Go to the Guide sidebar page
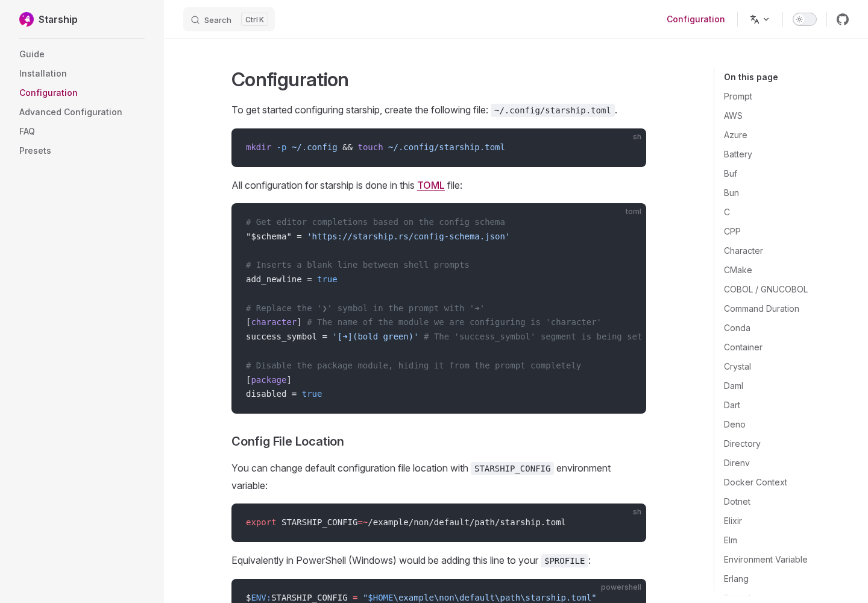Viewport: 868px width, 603px height. click(32, 54)
